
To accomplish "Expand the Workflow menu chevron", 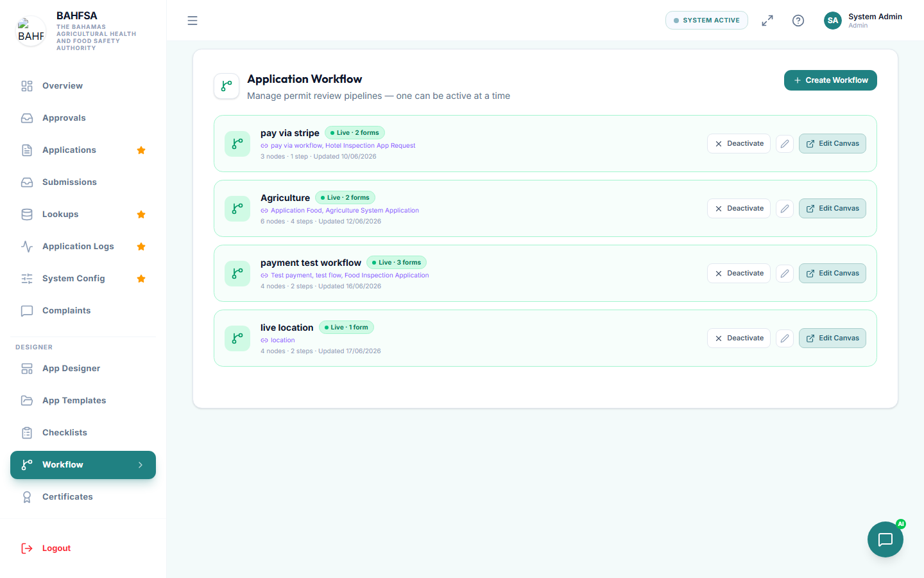I will [x=141, y=465].
